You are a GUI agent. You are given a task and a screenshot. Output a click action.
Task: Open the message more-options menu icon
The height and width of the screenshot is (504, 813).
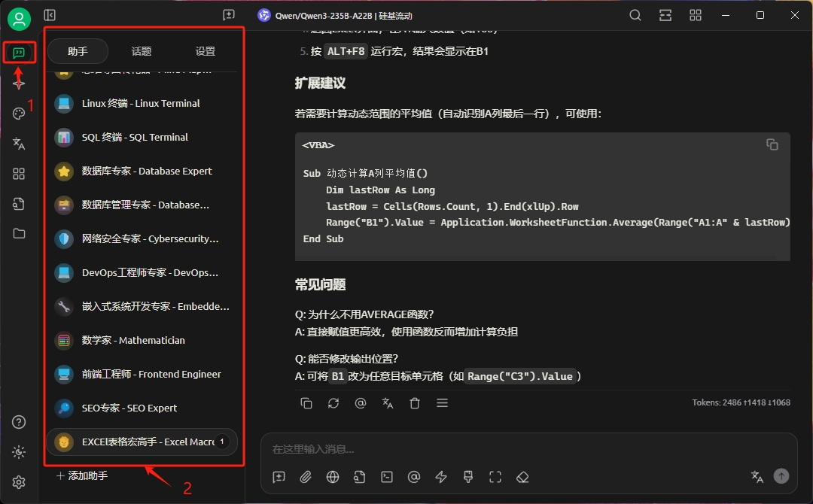(442, 403)
